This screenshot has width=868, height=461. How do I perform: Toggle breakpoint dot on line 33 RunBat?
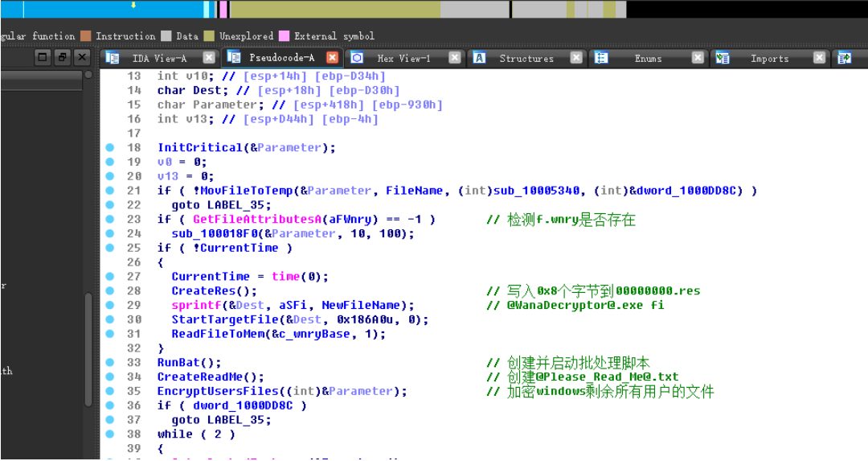pos(109,362)
